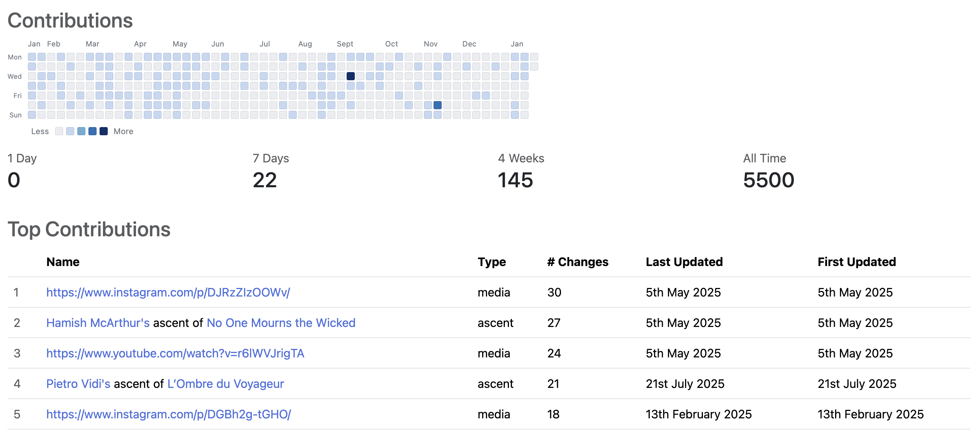Click the 7 Days contribution count

265,180
